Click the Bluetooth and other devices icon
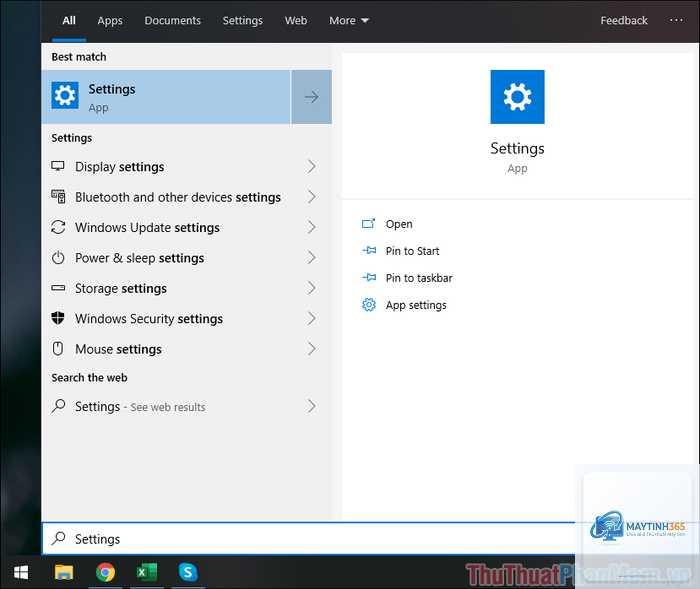 58,197
